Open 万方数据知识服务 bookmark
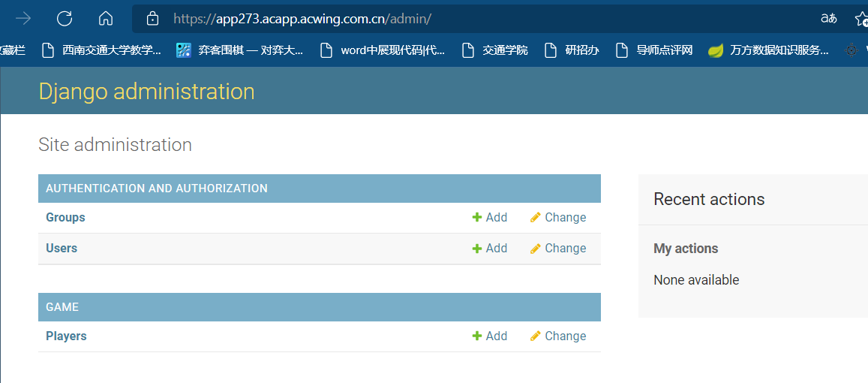868x383 pixels. [769, 50]
